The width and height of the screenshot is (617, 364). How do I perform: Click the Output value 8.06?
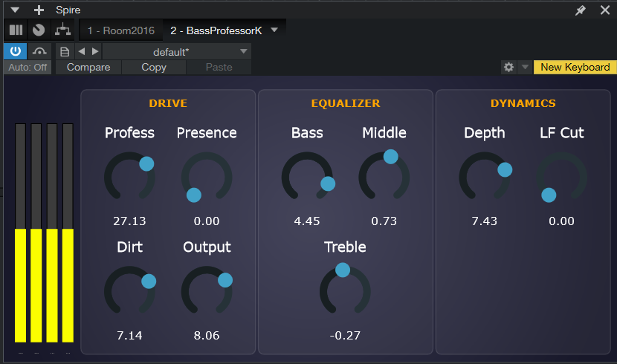coord(207,336)
